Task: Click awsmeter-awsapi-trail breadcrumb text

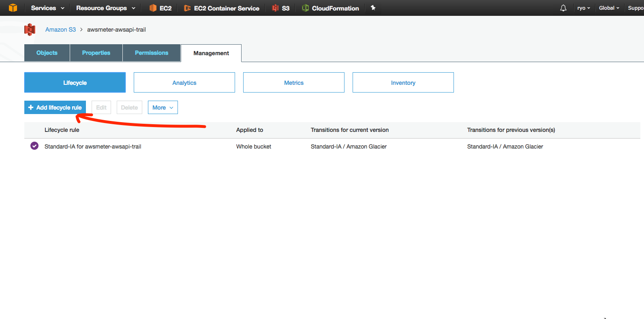Action: [116, 30]
